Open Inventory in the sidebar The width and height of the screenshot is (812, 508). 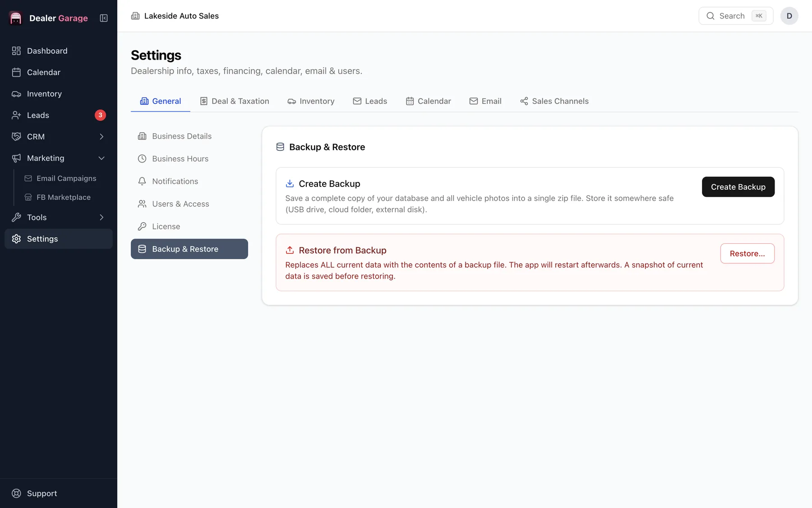59,94
